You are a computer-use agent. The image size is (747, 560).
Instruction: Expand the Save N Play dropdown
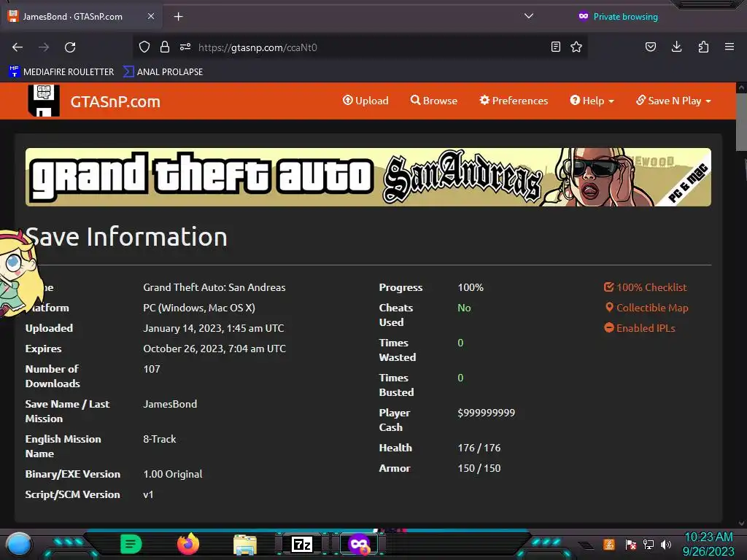pyautogui.click(x=673, y=101)
